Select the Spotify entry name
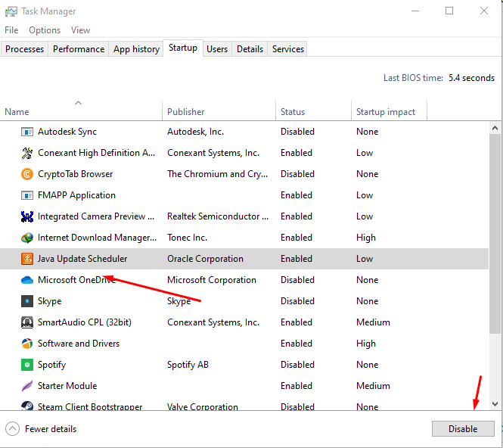Screen dimensions: 503x448 (x=51, y=365)
